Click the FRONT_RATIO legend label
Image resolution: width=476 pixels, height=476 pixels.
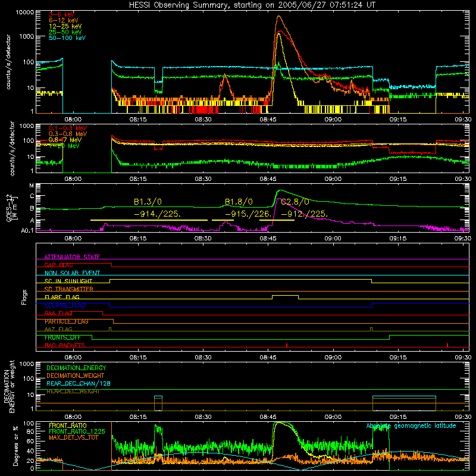click(x=68, y=425)
